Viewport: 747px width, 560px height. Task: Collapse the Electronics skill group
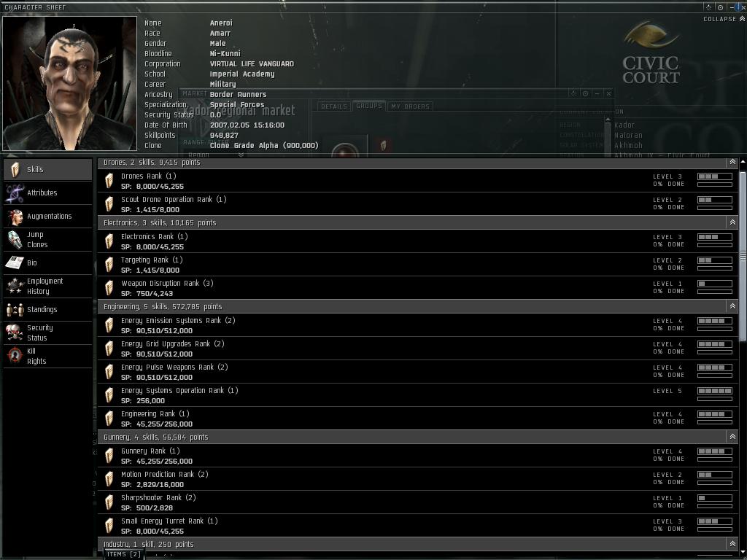[732, 222]
